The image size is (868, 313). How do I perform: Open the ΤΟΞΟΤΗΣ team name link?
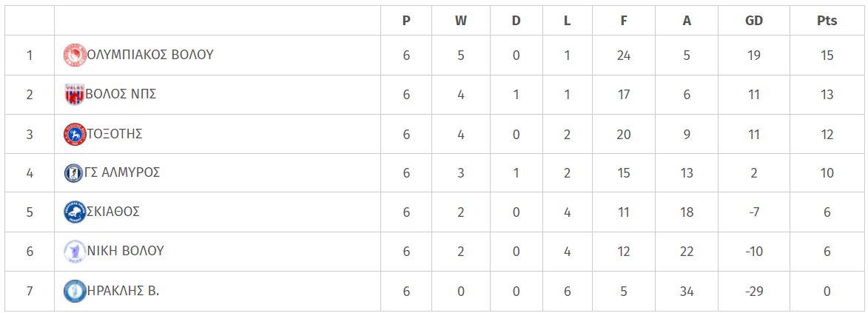pos(115,133)
